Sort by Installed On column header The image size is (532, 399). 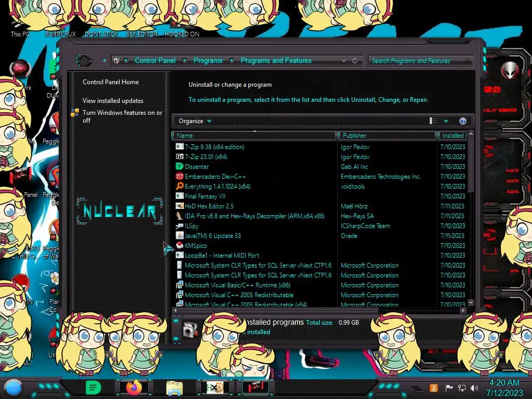(x=453, y=136)
